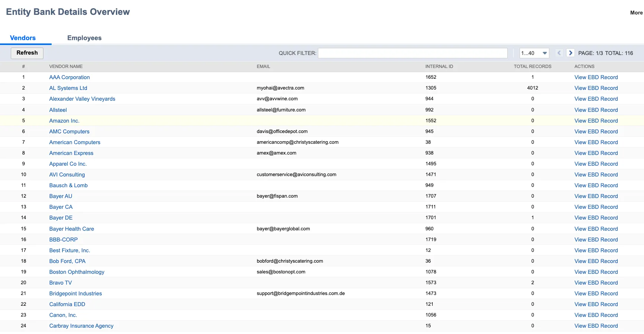This screenshot has height=334, width=644.
Task: Open AAA Corporation vendor link
Action: 69,77
